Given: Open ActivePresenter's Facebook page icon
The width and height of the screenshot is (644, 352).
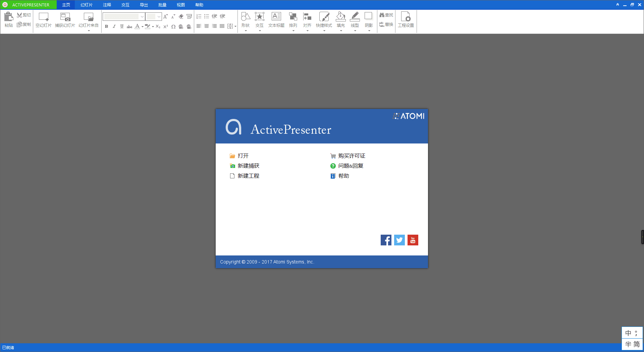Looking at the screenshot, I should pyautogui.click(x=386, y=240).
